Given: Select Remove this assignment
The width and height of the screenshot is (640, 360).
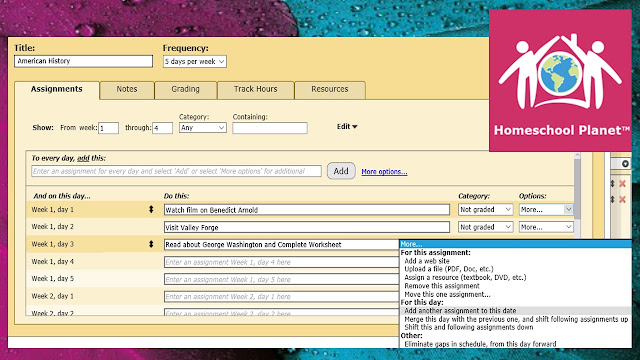Looking at the screenshot, I should click(442, 286).
